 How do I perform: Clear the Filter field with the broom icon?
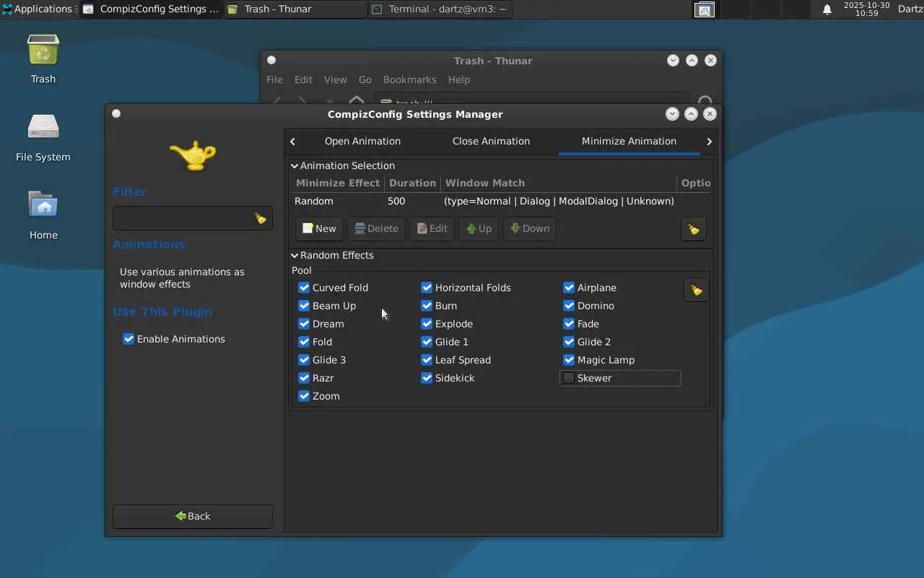coord(261,219)
